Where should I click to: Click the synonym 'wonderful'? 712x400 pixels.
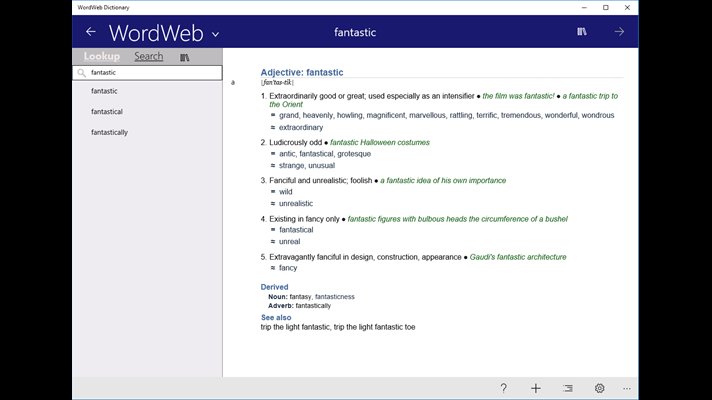tap(561, 115)
